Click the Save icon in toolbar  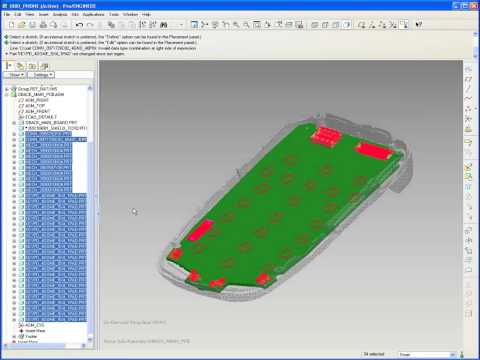tap(32, 25)
